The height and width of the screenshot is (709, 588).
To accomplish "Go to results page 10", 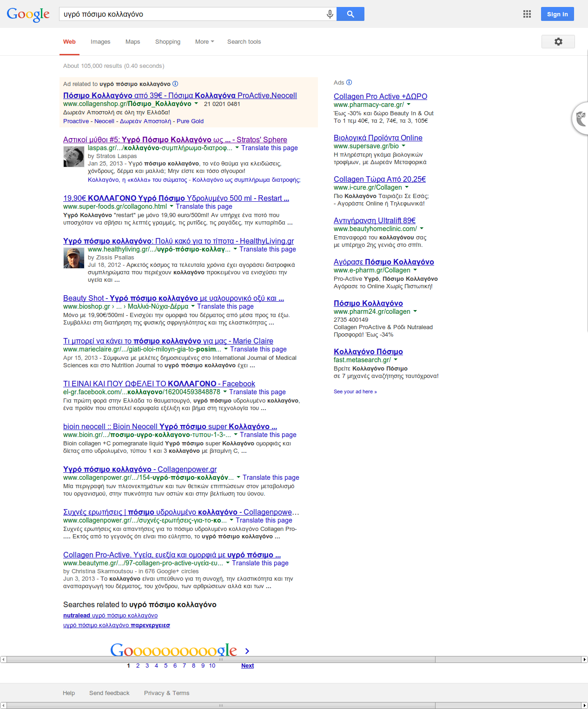I will (212, 665).
